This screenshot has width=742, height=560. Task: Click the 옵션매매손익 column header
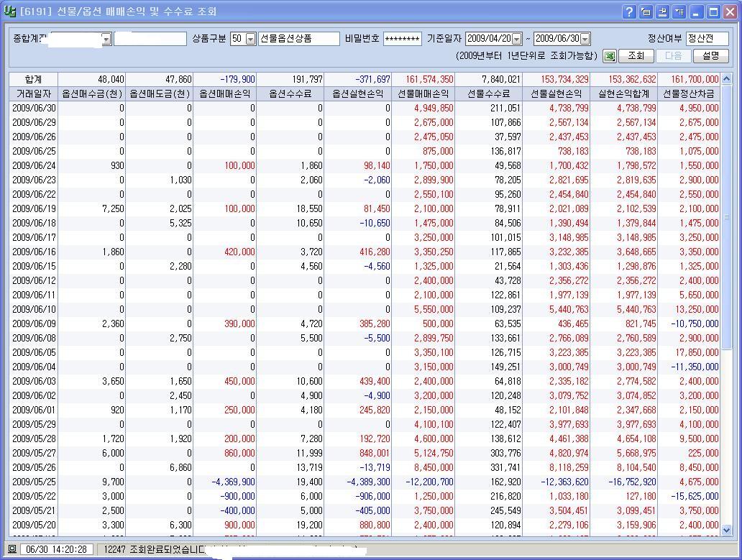[x=225, y=93]
